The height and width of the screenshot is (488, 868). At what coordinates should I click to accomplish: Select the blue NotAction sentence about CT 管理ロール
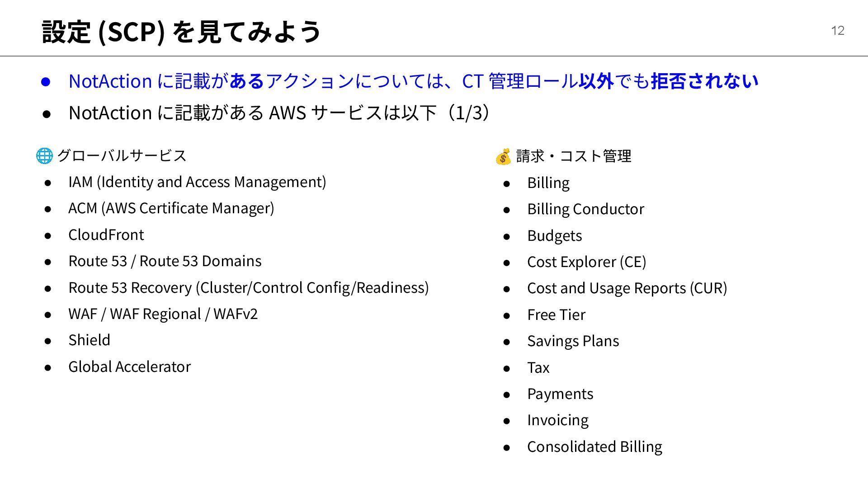413,81
